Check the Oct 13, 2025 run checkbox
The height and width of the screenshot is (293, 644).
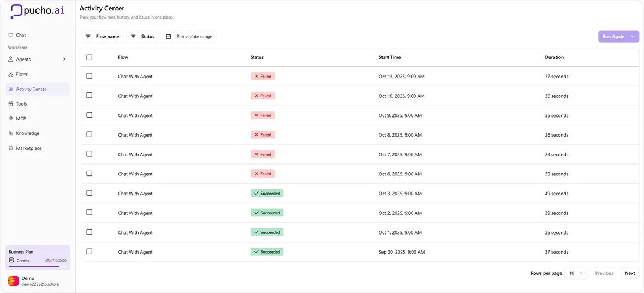(90, 76)
